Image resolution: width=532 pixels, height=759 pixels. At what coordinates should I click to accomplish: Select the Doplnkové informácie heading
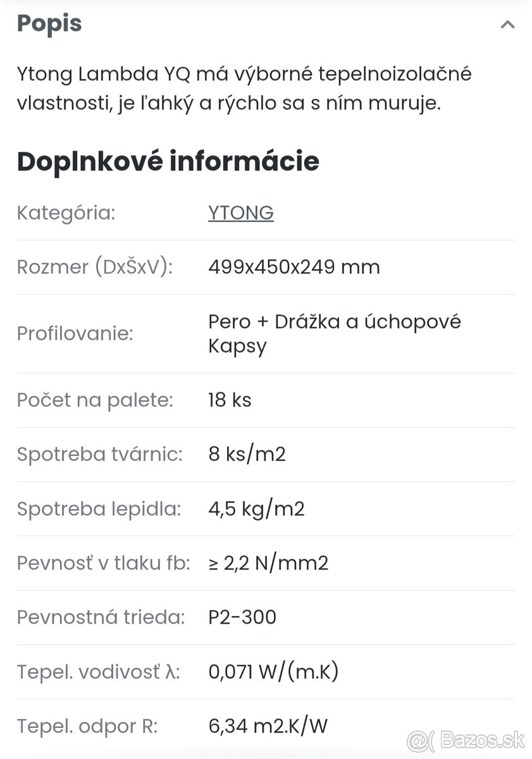click(168, 161)
